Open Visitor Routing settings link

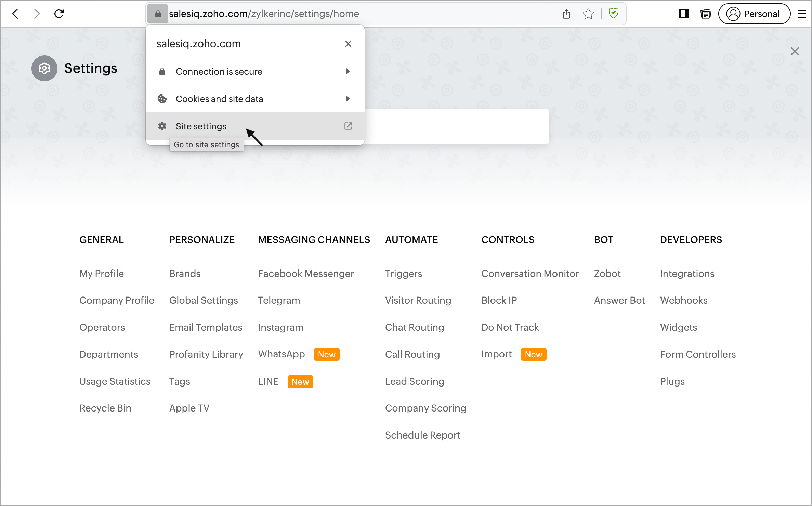418,300
